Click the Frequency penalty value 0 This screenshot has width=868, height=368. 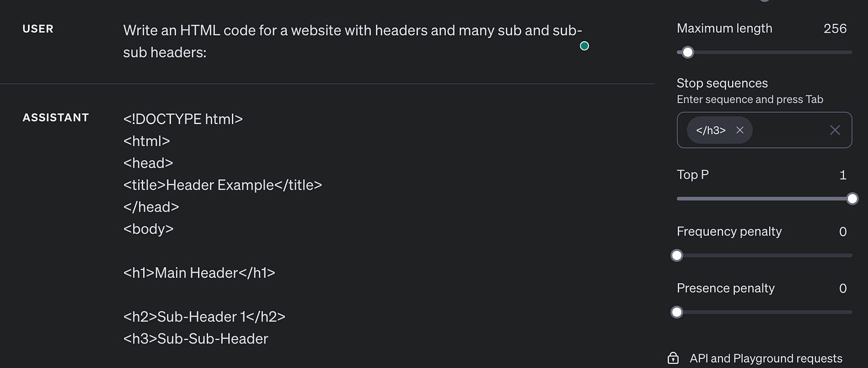844,231
